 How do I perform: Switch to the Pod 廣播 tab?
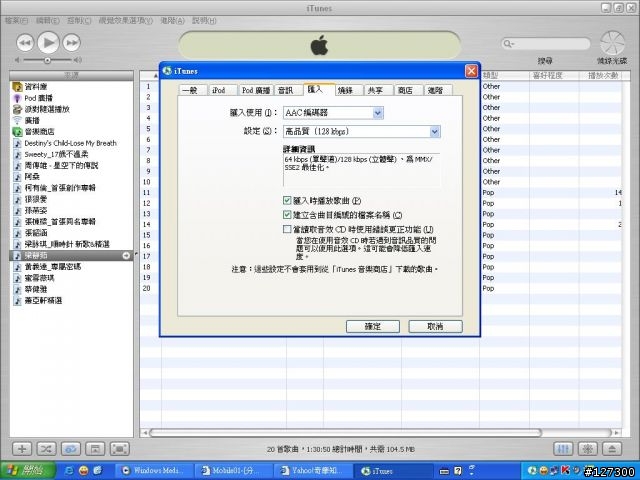[x=256, y=90]
